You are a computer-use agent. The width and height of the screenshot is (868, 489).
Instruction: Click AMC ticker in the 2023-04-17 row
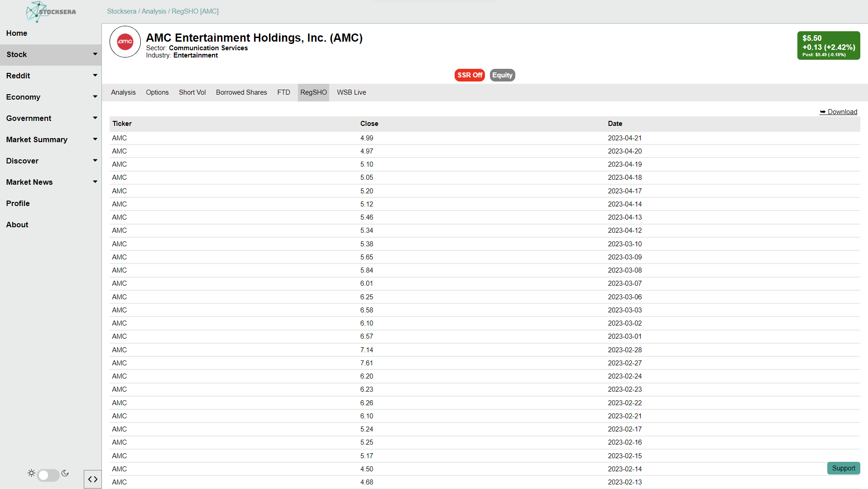point(120,191)
